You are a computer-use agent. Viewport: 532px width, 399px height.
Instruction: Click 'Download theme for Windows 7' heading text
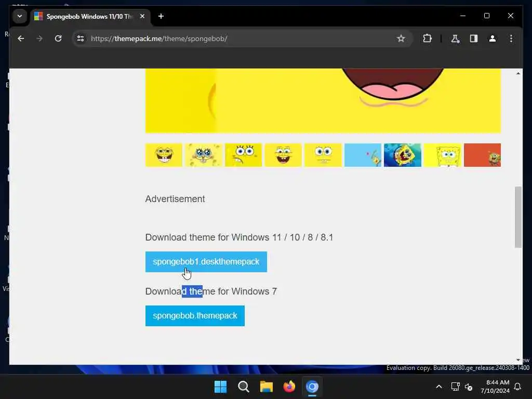[211, 291]
